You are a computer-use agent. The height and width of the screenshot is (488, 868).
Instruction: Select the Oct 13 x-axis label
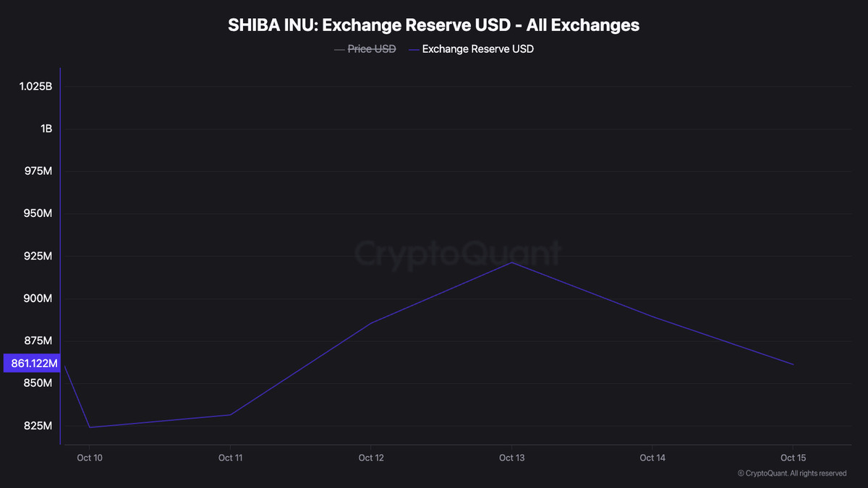511,458
